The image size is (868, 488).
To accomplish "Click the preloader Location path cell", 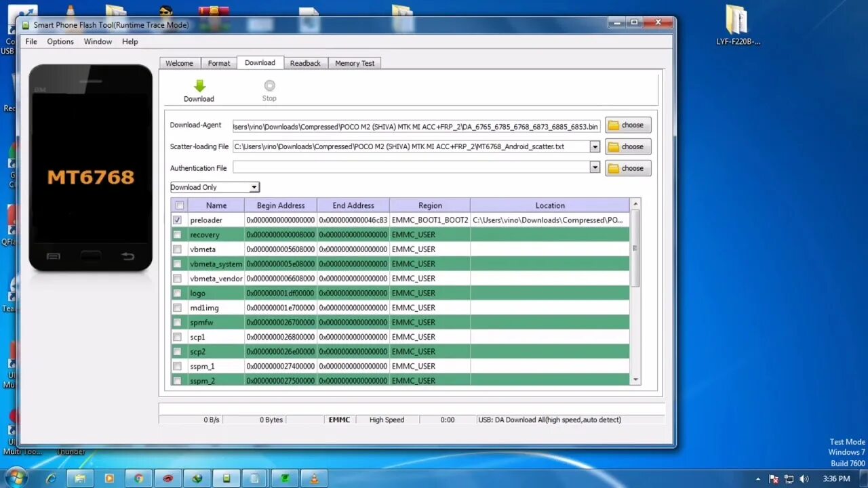I will pyautogui.click(x=549, y=220).
